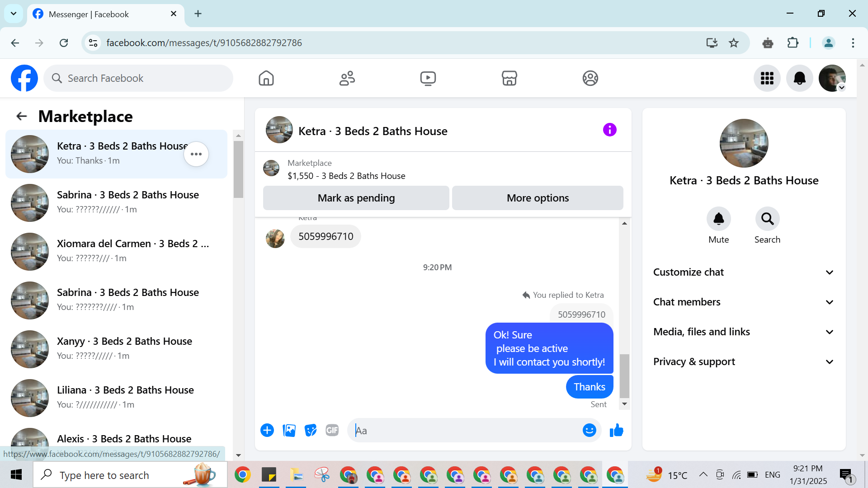Image resolution: width=868 pixels, height=488 pixels.
Task: Open the Facebook menu grid icon
Action: pyautogui.click(x=767, y=78)
